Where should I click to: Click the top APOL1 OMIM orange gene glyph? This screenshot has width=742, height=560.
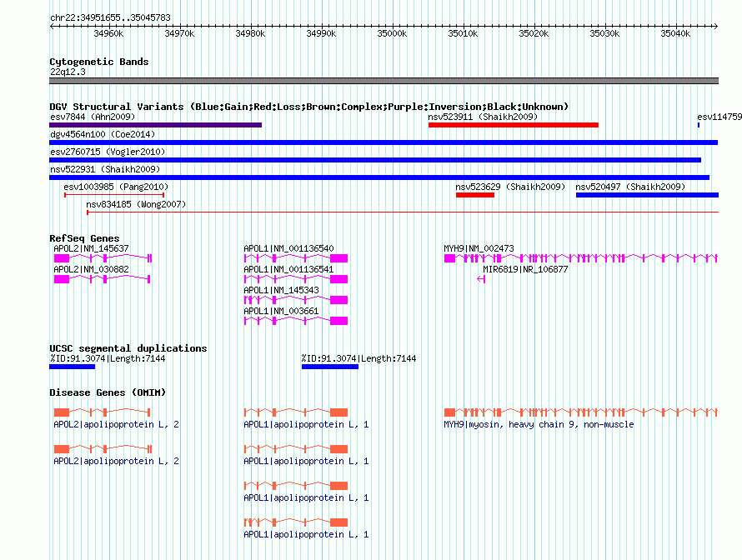[296, 412]
